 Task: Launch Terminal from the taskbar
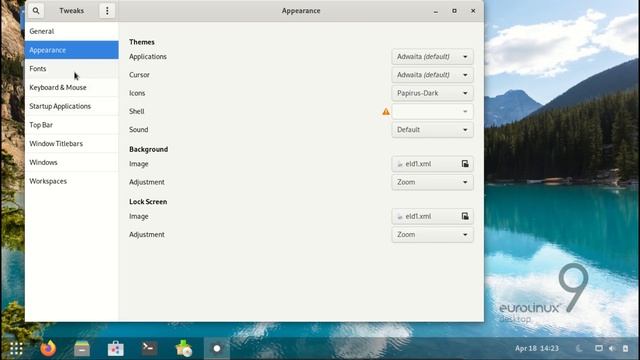click(149, 348)
